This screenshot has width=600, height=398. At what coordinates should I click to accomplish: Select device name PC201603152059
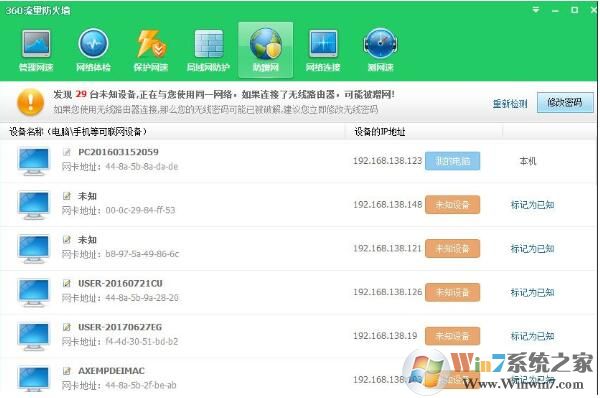tap(118, 152)
